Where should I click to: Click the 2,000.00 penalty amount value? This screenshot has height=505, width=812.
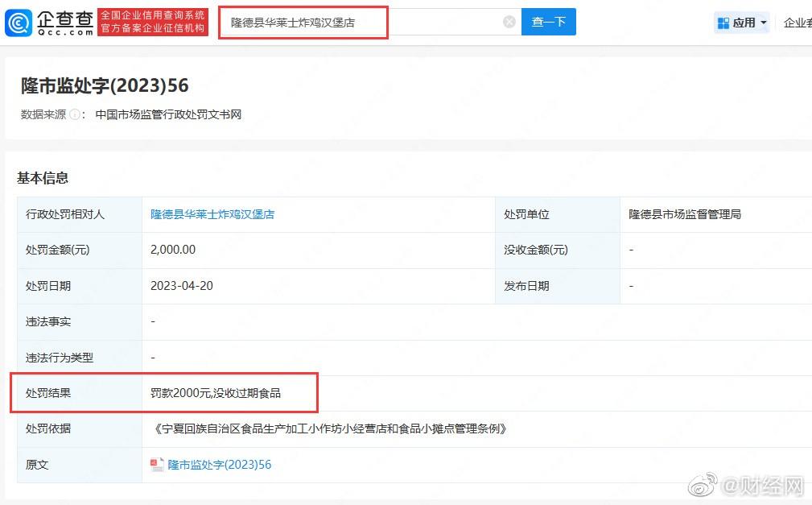[173, 250]
